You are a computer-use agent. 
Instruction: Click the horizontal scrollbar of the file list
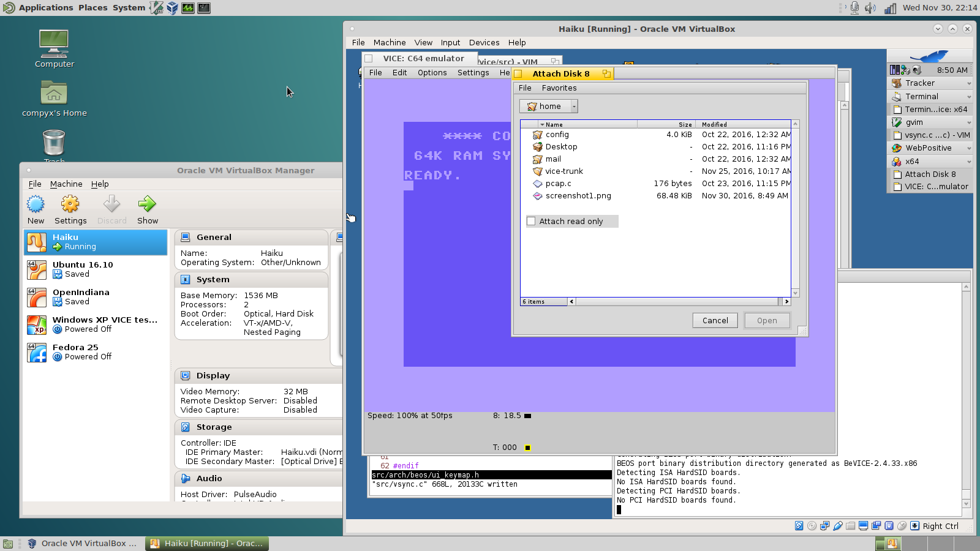[x=677, y=301]
